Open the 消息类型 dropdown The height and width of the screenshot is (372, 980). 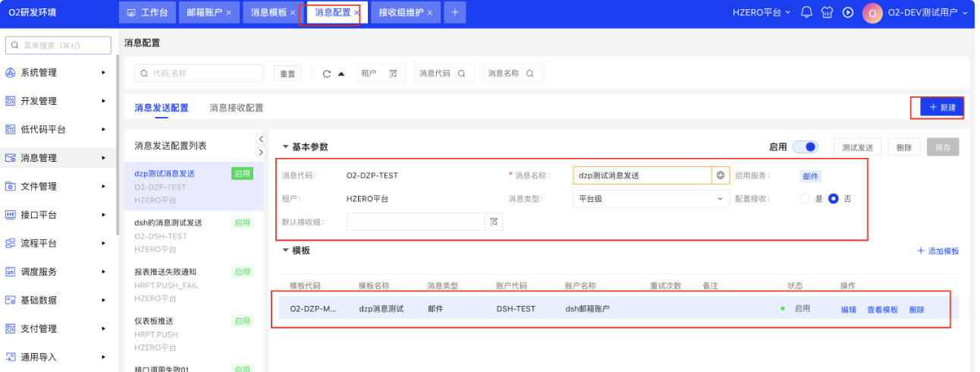[x=651, y=199]
